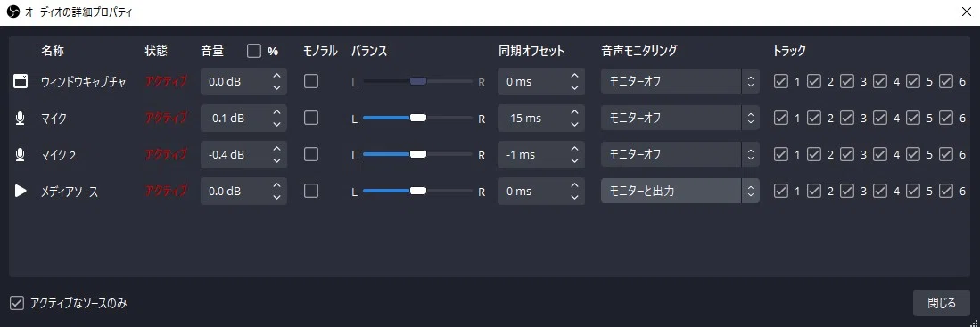Viewport: 980px width, 327px height.
Task: Open 音声モニタリング dropdown for メディアソース
Action: (x=680, y=191)
